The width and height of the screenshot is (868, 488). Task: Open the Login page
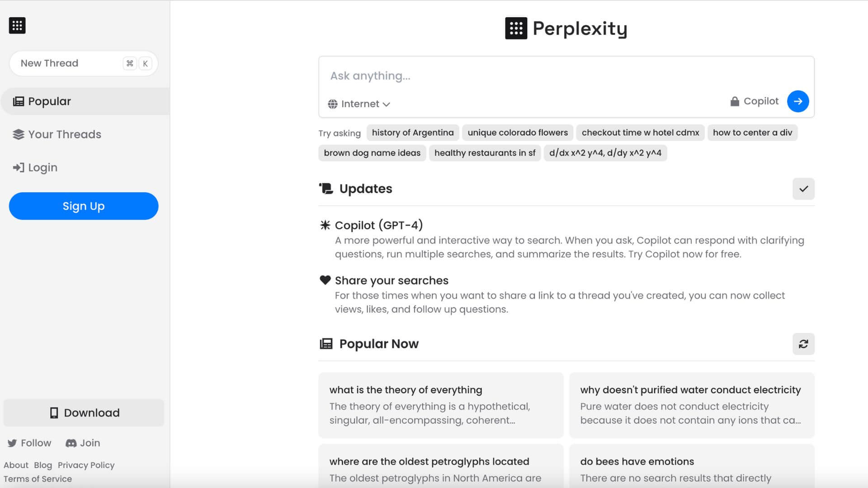point(42,168)
